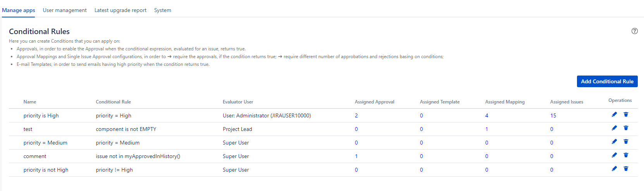The image size is (644, 191).
Task: Delete the 'test' conditional rule
Action: pyautogui.click(x=626, y=128)
